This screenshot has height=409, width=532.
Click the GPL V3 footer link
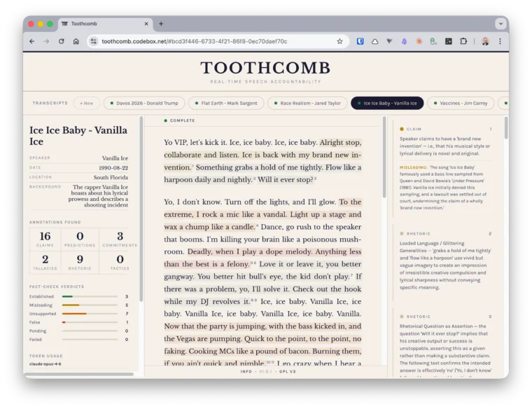click(x=288, y=372)
